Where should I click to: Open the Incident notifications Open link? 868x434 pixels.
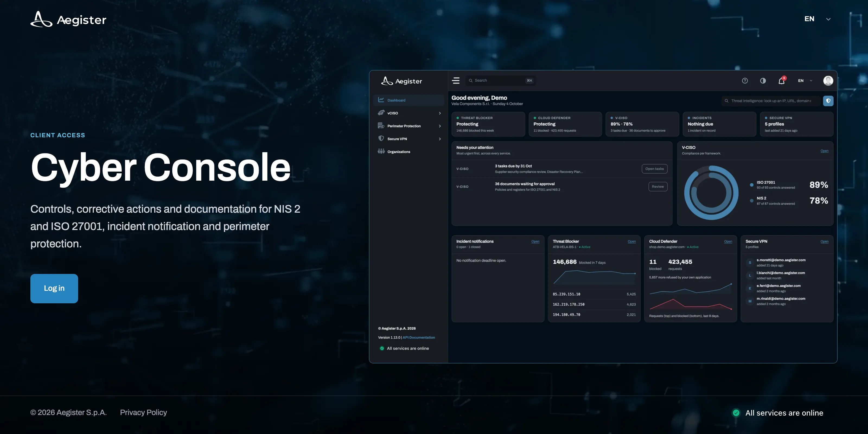(535, 242)
